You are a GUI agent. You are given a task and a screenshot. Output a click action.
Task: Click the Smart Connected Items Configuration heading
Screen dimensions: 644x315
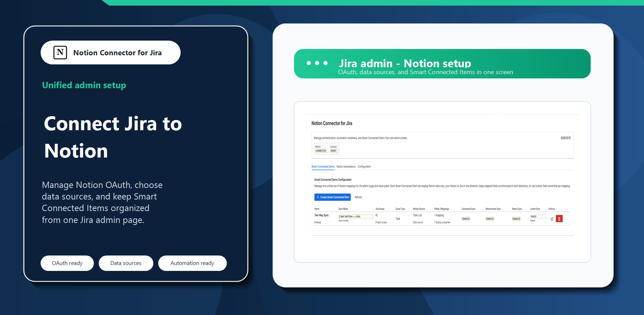(x=333, y=180)
